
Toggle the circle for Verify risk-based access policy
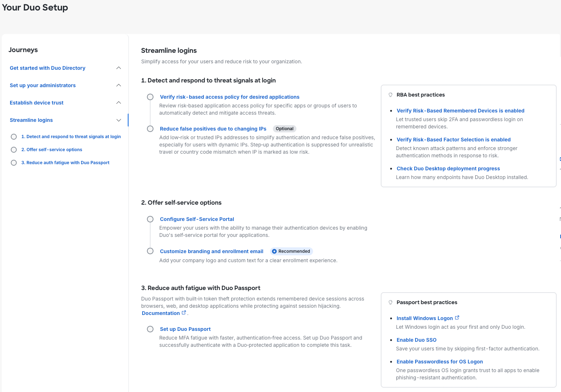150,97
